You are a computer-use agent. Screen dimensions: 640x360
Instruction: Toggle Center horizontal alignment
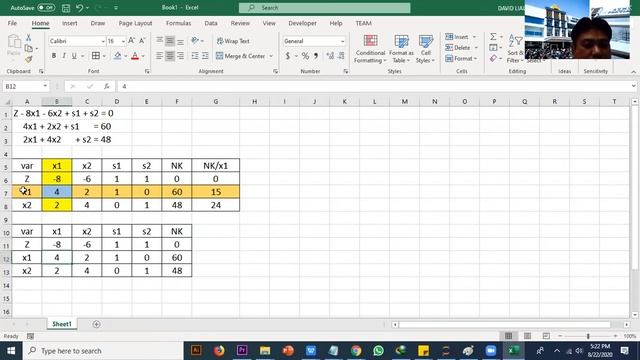click(170, 56)
